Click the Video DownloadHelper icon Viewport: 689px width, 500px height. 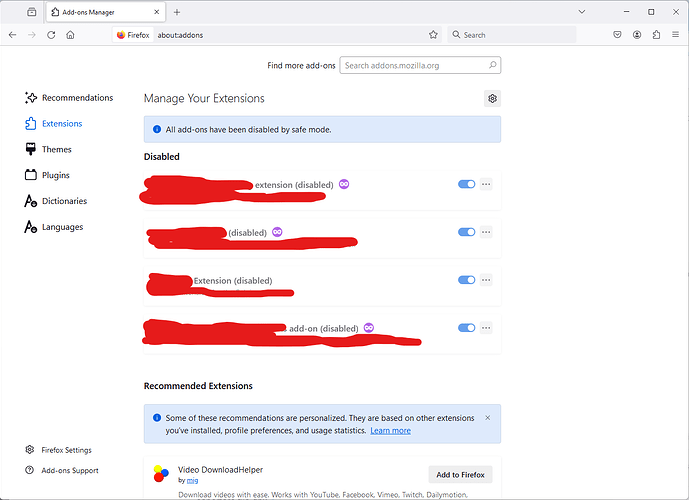(x=161, y=474)
